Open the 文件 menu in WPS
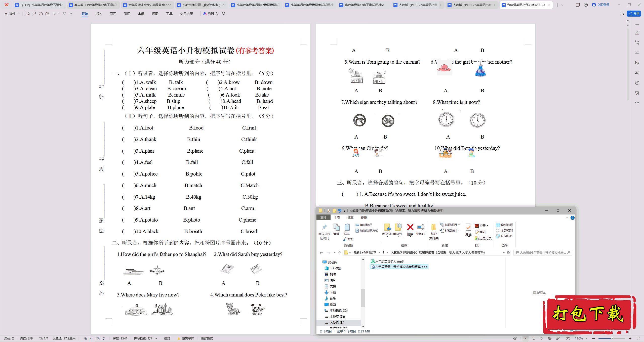644x342 pixels. click(x=12, y=14)
